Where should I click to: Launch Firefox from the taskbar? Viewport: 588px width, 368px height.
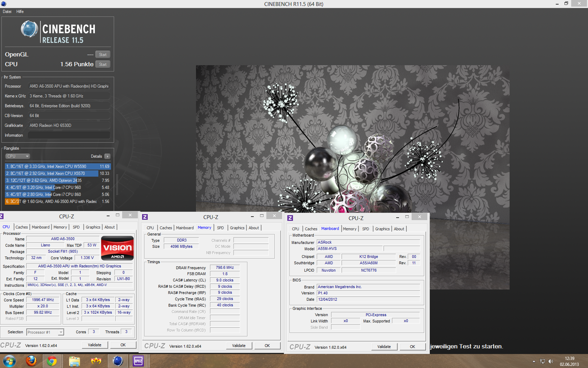[x=31, y=361]
